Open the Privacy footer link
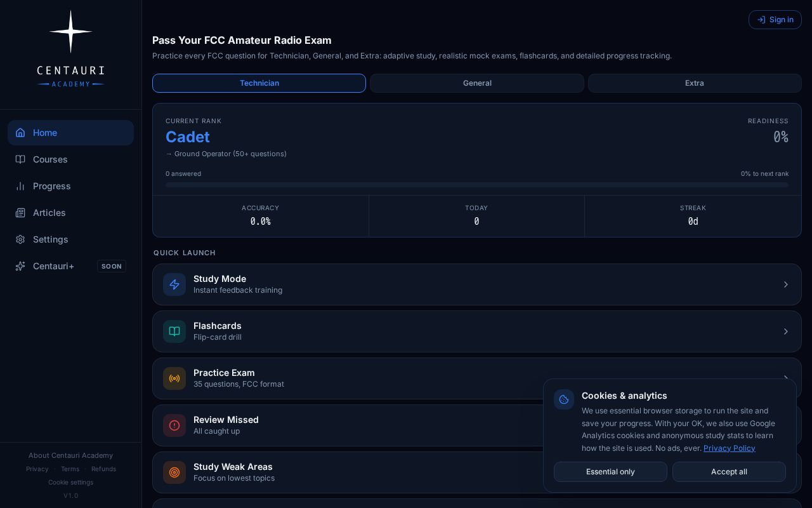This screenshot has height=508, width=812. pyautogui.click(x=37, y=469)
